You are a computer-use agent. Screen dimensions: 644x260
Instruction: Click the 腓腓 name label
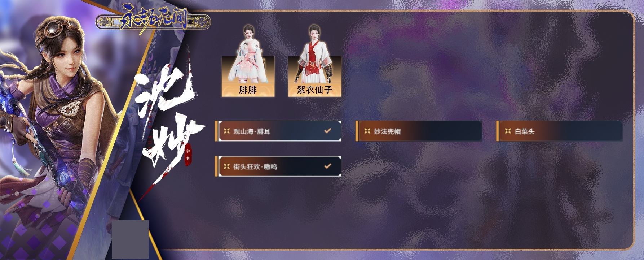pos(248,90)
